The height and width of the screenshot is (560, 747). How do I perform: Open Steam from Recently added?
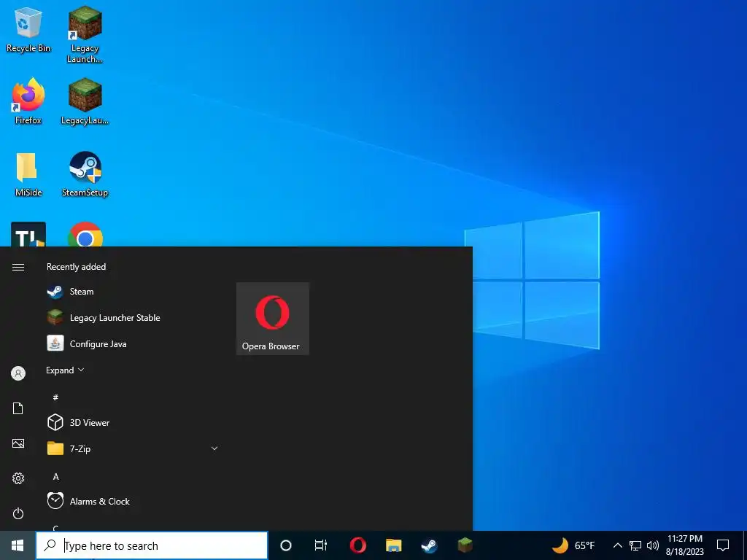[133, 292]
